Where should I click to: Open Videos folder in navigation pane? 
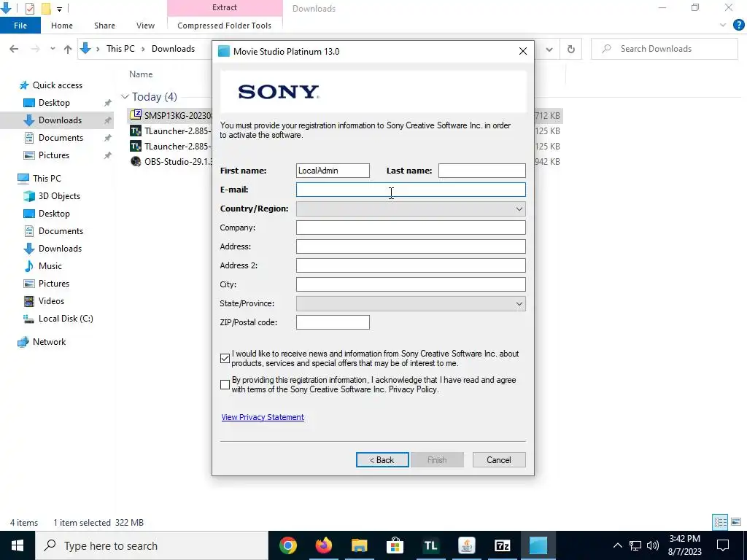pos(51,301)
